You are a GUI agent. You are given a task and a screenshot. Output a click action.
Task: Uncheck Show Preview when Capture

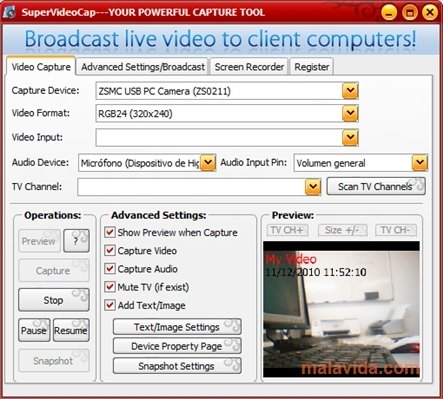point(110,232)
